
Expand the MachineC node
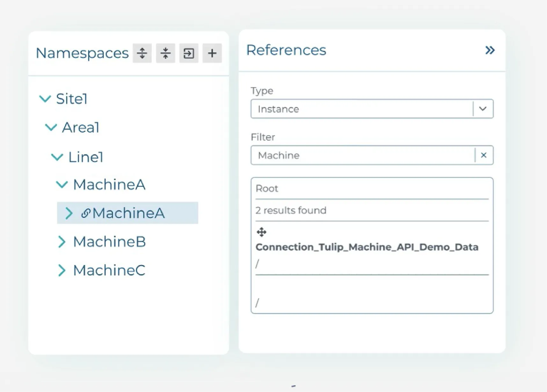(x=62, y=270)
